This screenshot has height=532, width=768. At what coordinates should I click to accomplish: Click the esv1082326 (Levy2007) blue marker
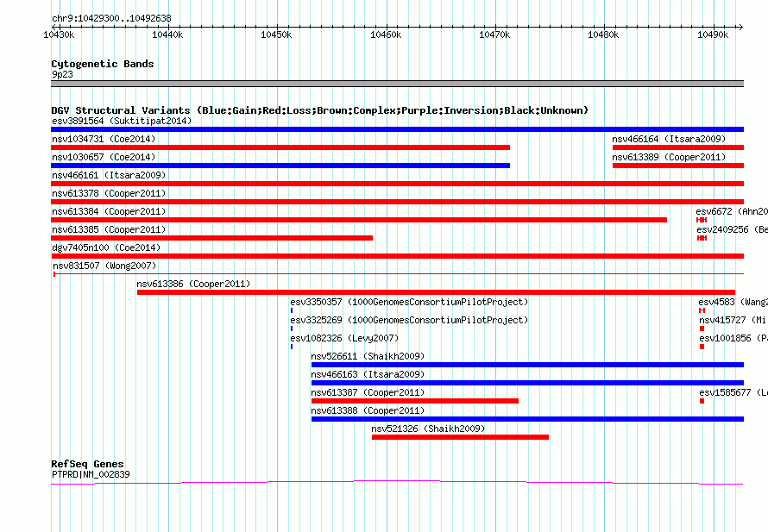coord(292,347)
